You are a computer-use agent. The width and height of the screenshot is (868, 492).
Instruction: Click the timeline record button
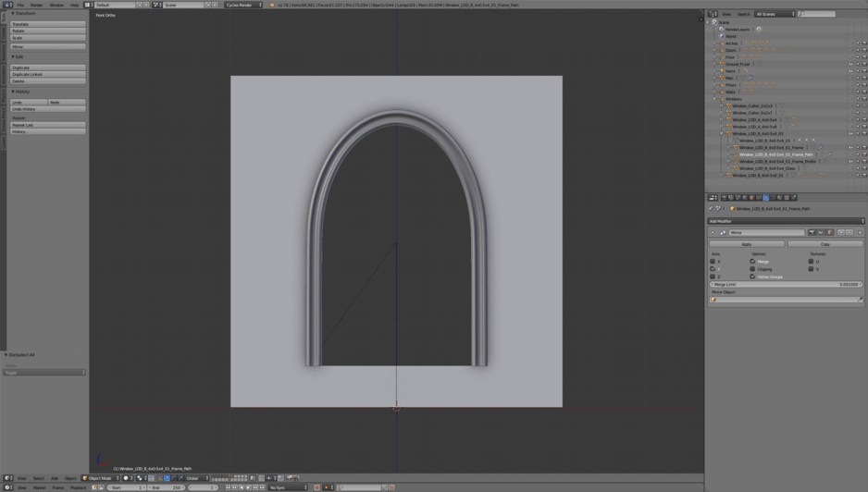(x=316, y=487)
